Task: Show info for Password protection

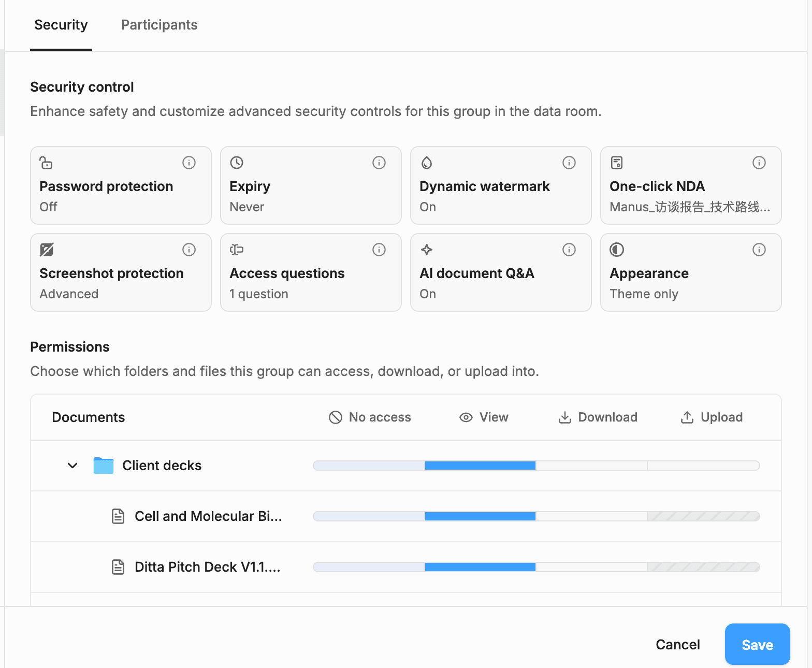Action: 189,163
